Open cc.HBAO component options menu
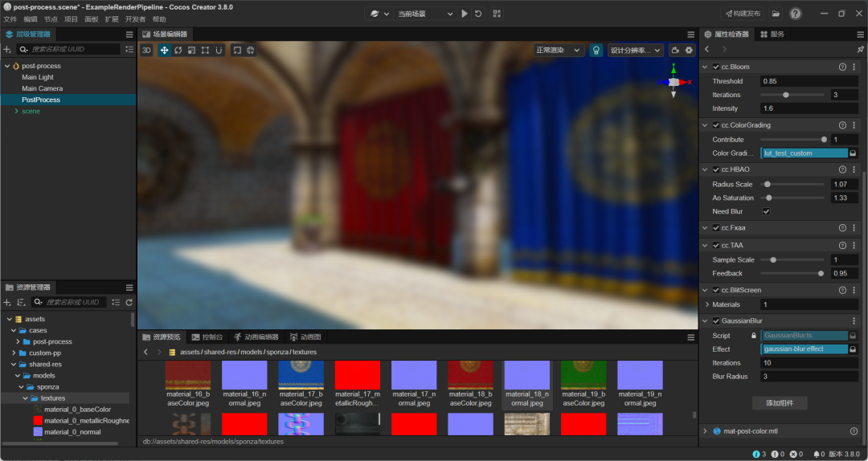 [854, 169]
